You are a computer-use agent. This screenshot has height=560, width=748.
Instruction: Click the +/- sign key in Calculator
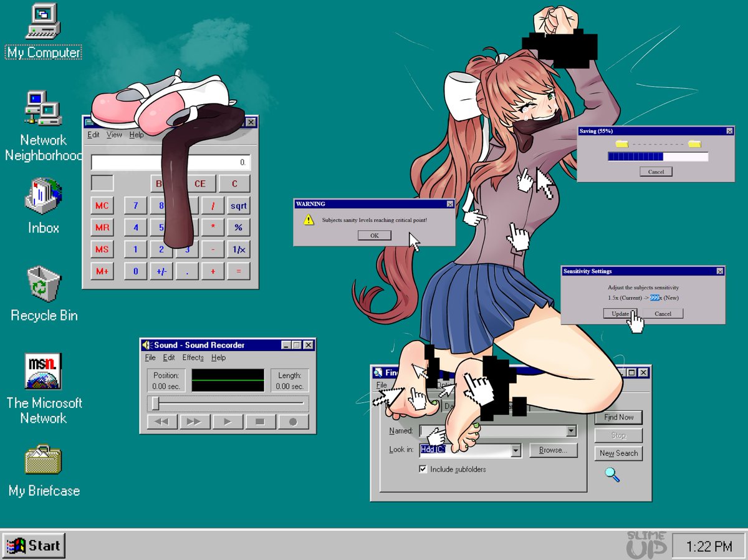[161, 271]
